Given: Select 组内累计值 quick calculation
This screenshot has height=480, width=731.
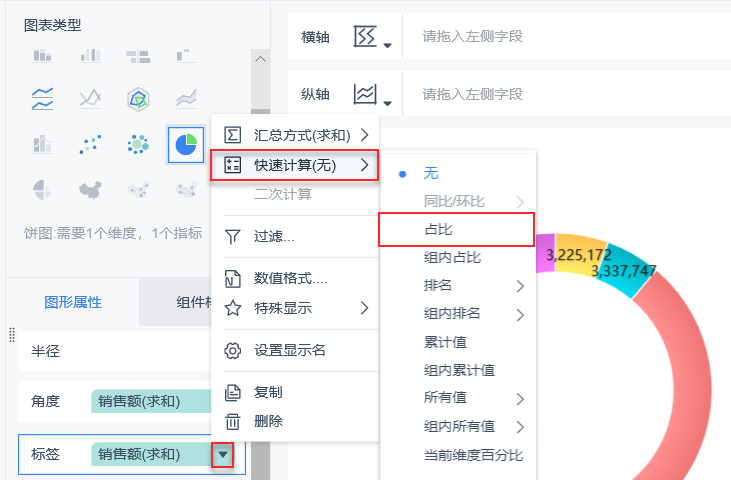Looking at the screenshot, I should [458, 370].
